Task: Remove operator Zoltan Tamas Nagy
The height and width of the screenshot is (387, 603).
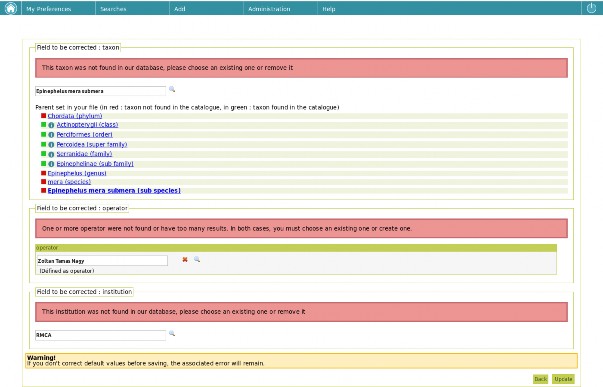Action: click(x=185, y=260)
